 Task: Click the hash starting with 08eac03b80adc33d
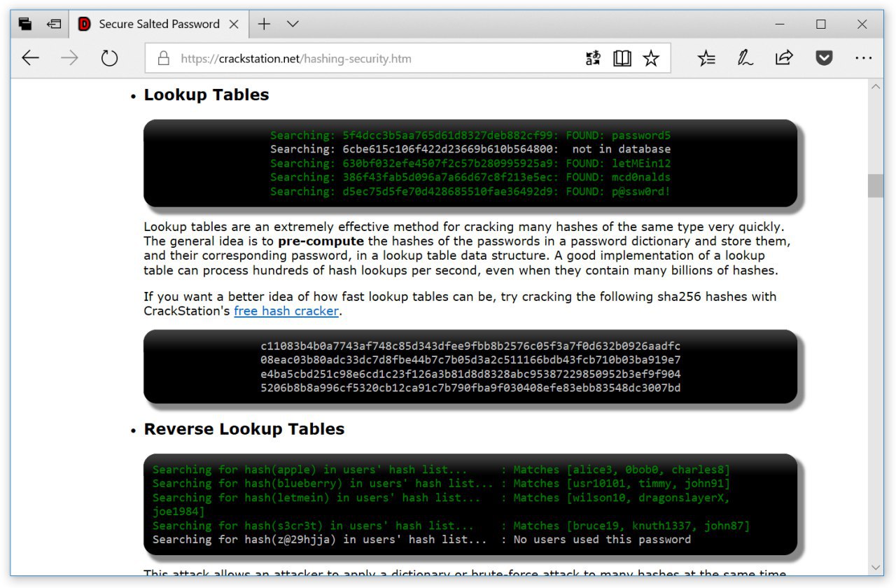point(470,360)
